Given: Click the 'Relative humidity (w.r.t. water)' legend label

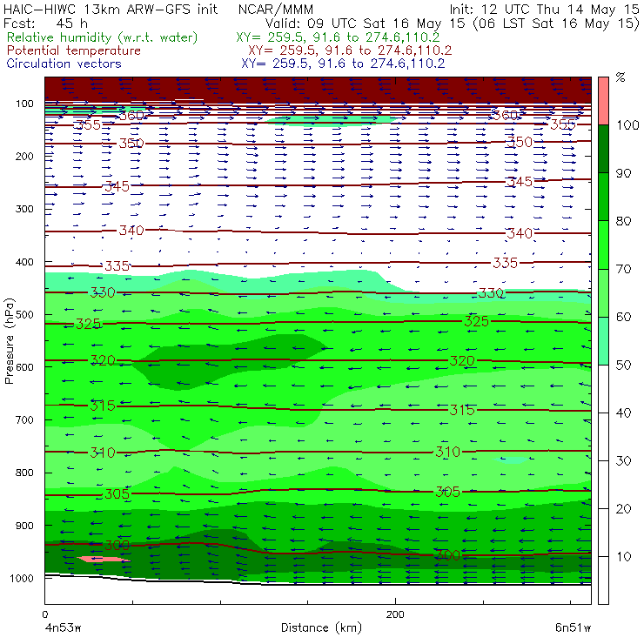Looking at the screenshot, I should 103,37.
